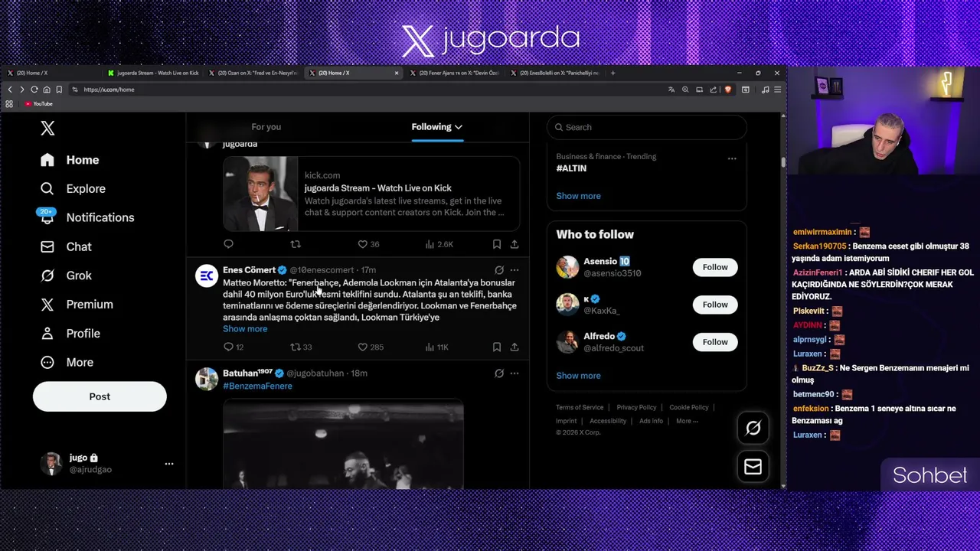
Task: View analytics of post with 11K views
Action: click(x=437, y=347)
